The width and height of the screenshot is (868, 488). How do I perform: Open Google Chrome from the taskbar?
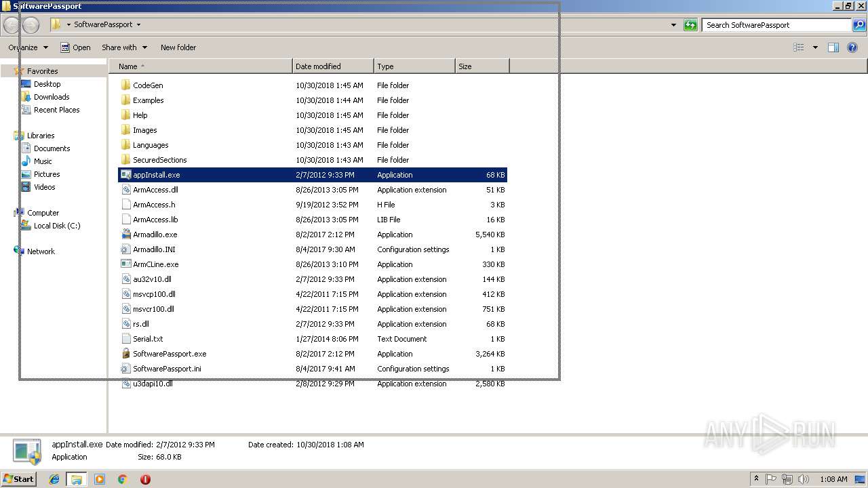(x=122, y=479)
